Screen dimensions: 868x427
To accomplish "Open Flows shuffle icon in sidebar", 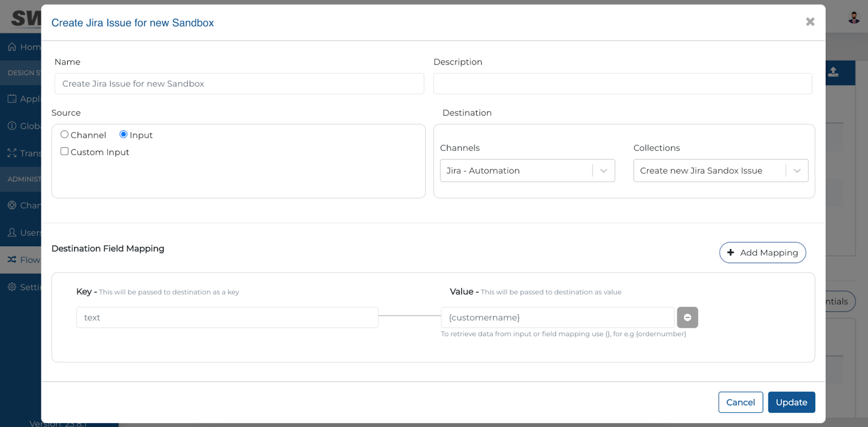I will (12, 260).
